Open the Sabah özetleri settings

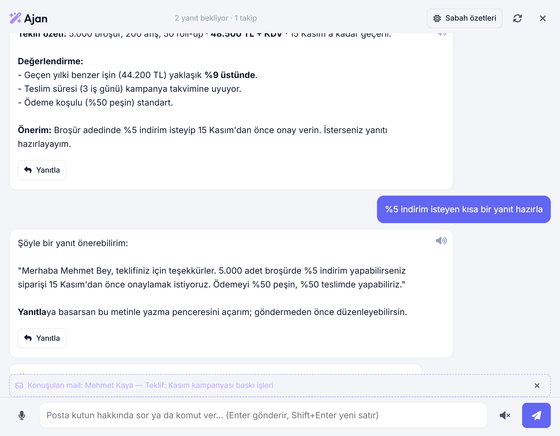click(x=464, y=18)
